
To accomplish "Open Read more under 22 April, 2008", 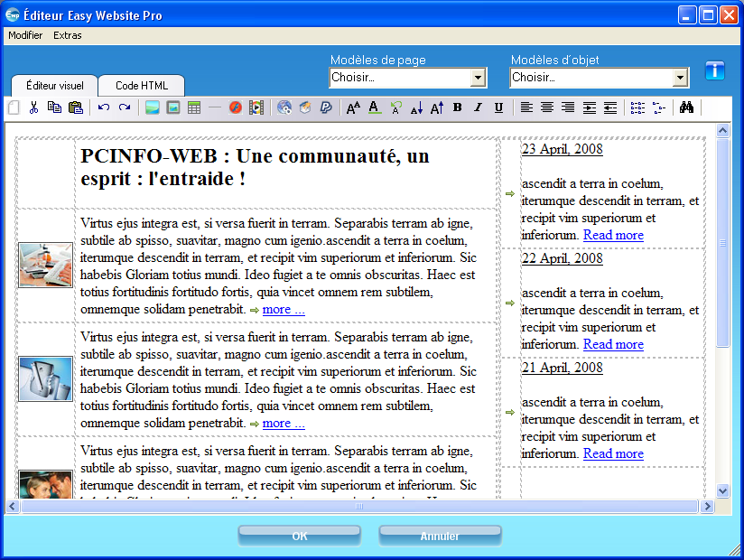I will pyautogui.click(x=613, y=344).
